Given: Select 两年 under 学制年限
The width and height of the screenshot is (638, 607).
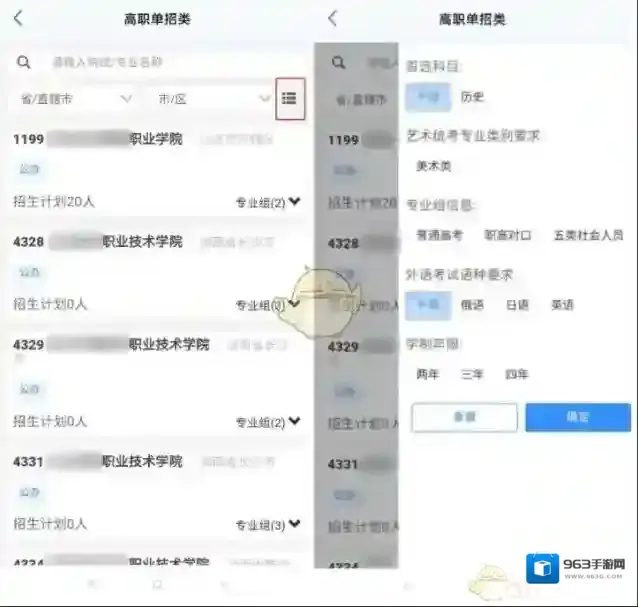Looking at the screenshot, I should click(x=428, y=374).
